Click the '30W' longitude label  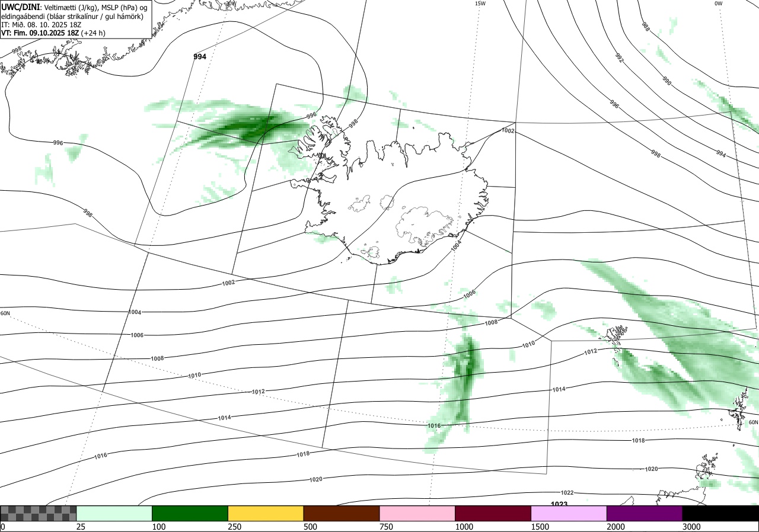pyautogui.click(x=231, y=4)
